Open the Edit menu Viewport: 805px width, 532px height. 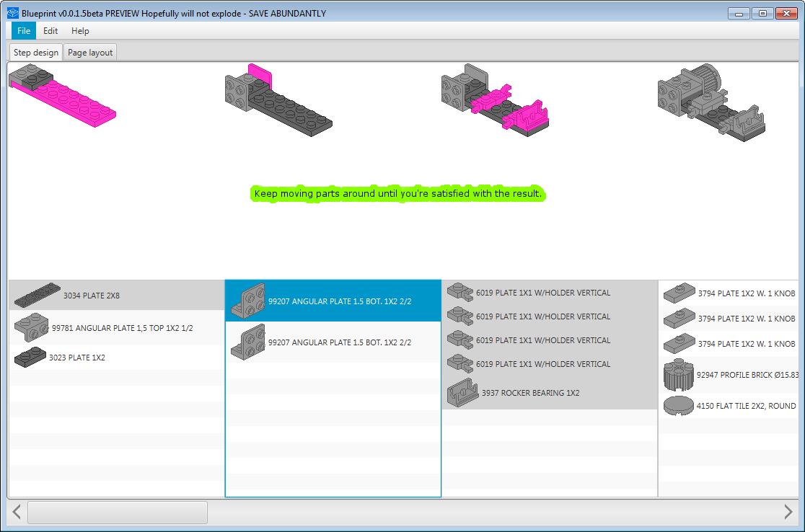coord(50,31)
